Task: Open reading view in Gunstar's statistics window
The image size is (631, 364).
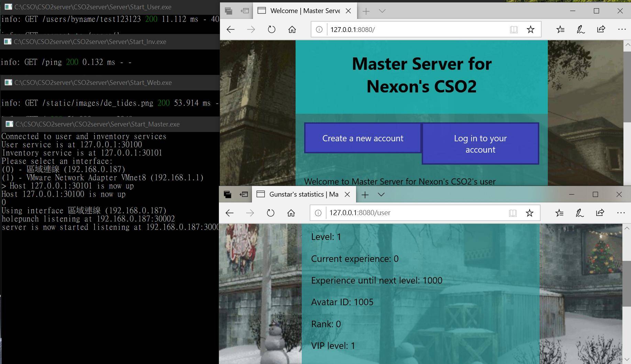Action: click(513, 213)
